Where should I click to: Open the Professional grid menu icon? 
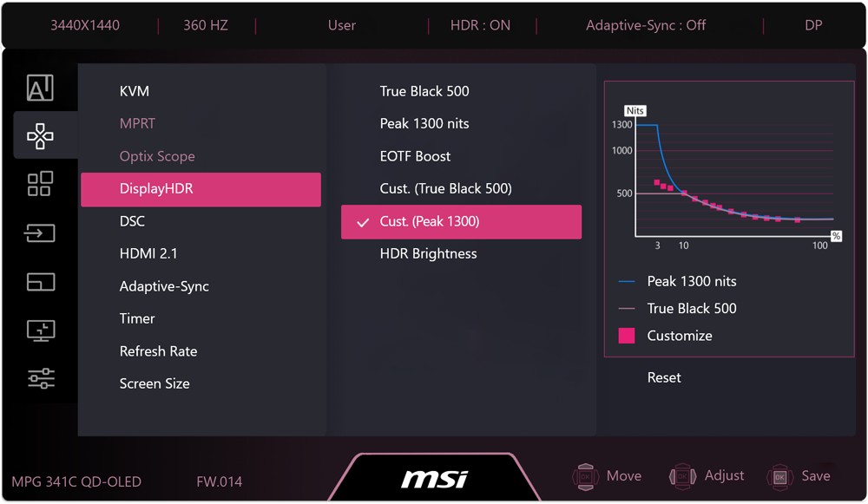[41, 184]
